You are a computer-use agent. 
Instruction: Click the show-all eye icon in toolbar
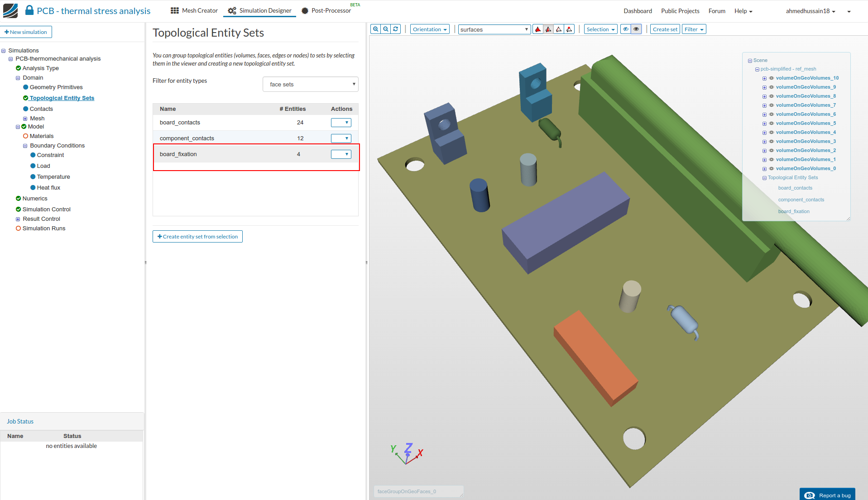point(636,29)
